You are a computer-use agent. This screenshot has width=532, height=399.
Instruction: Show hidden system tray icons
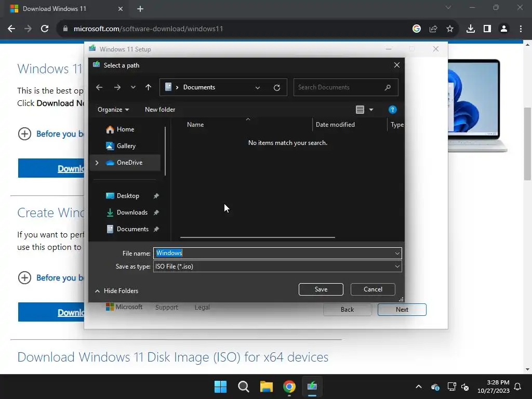(419, 387)
